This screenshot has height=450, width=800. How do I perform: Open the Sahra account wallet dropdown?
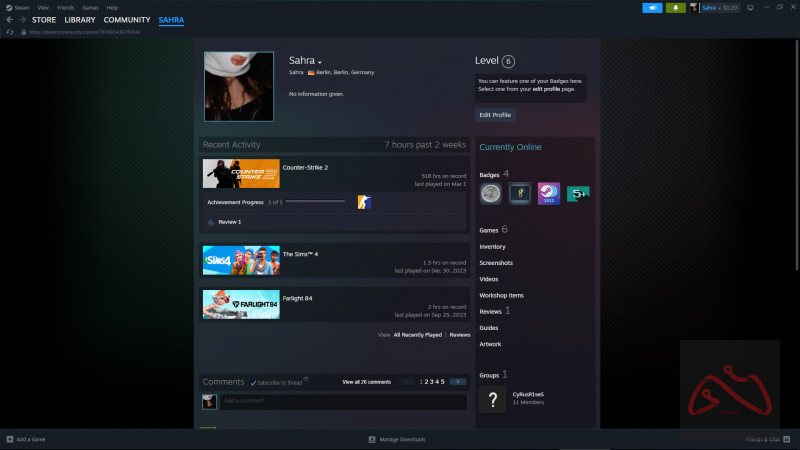[x=719, y=7]
